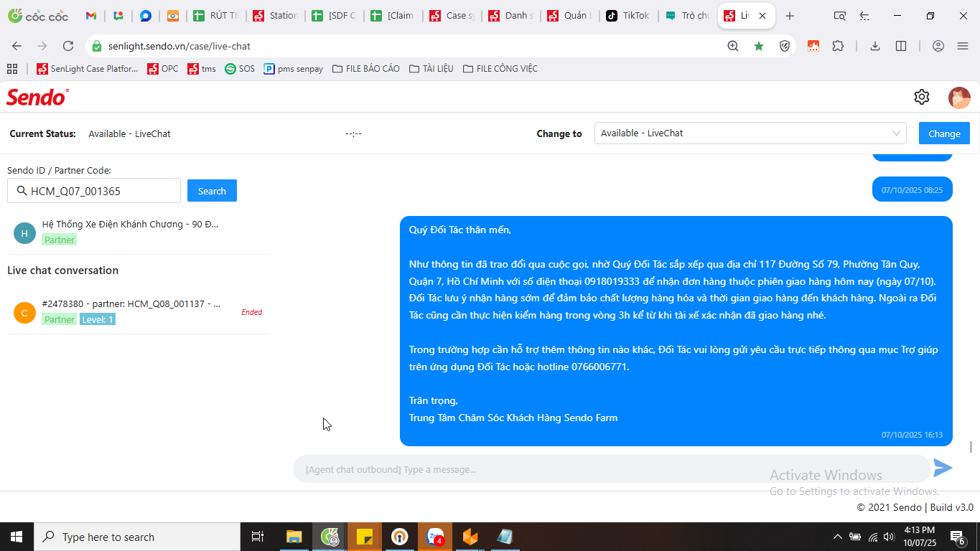This screenshot has height=551, width=980.
Task: Expand the Change to status dropdown
Action: tap(750, 133)
